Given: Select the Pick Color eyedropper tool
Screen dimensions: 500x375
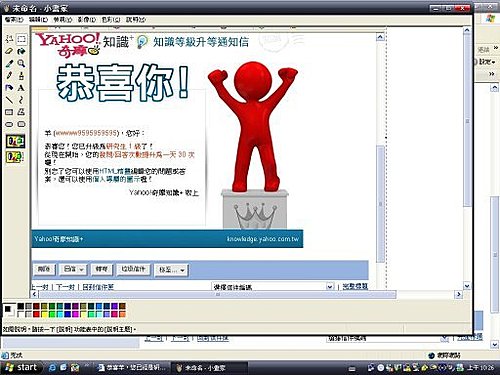Looking at the screenshot, I should click(x=9, y=63).
